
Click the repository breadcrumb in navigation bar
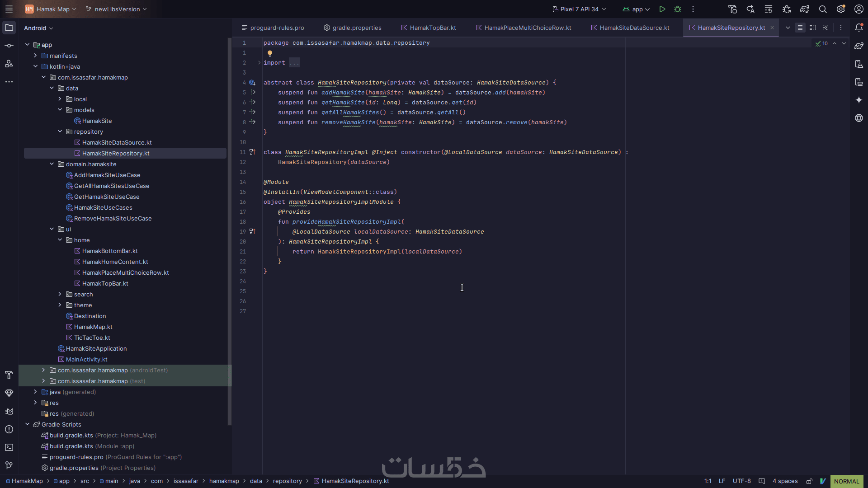[x=287, y=481]
